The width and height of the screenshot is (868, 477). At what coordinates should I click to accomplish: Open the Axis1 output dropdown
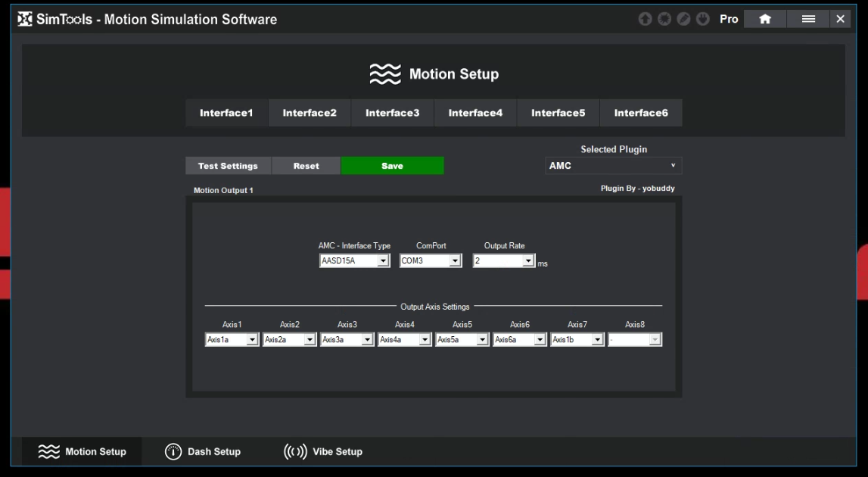pos(232,340)
